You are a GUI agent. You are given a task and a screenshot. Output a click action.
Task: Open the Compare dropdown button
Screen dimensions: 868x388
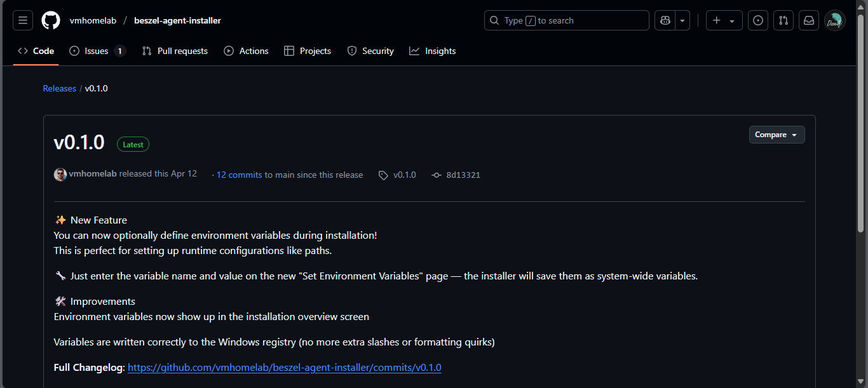pos(776,135)
